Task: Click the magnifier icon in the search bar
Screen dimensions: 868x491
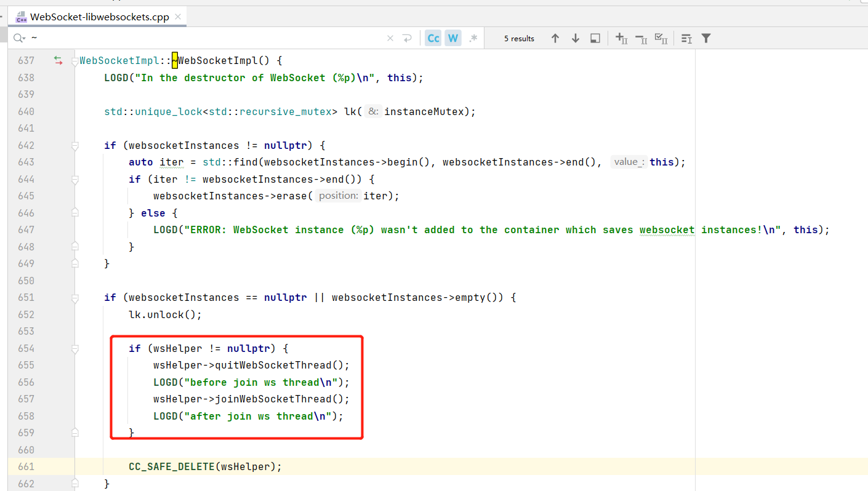Action: coord(17,38)
